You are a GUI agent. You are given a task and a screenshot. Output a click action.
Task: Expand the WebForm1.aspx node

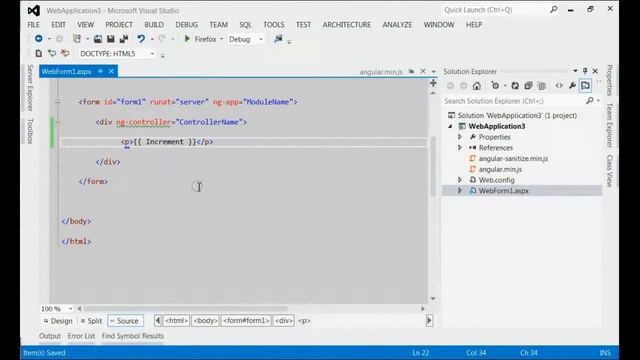point(460,191)
